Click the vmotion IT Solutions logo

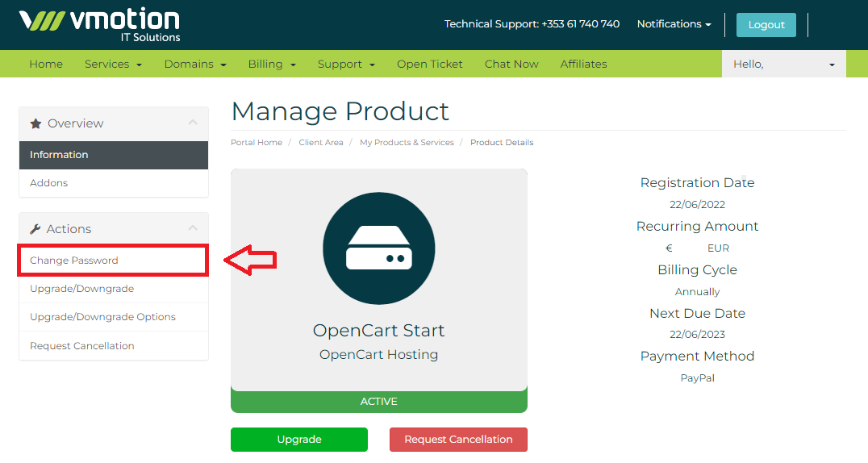(x=99, y=24)
